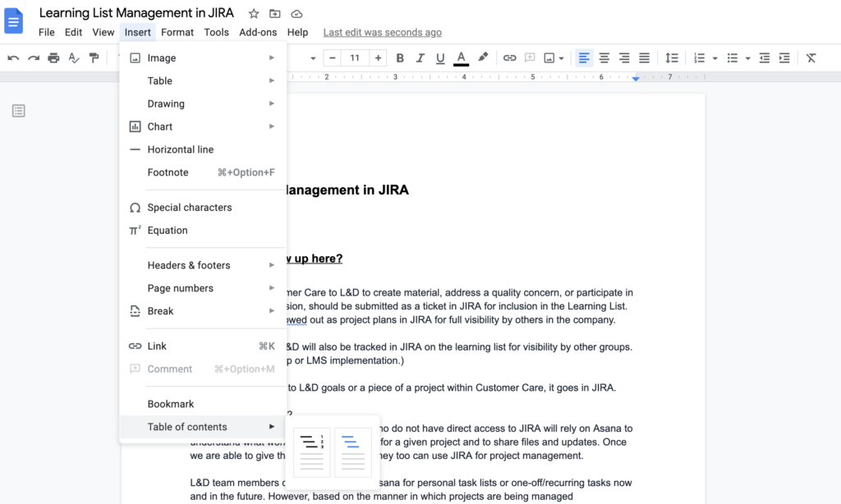Viewport: 841px width, 504px height.
Task: Click the undo arrow
Action: (x=13, y=58)
